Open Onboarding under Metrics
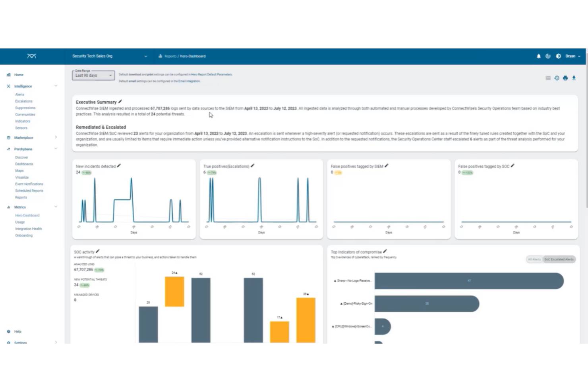Viewport: 588px width, 392px height. [24, 236]
